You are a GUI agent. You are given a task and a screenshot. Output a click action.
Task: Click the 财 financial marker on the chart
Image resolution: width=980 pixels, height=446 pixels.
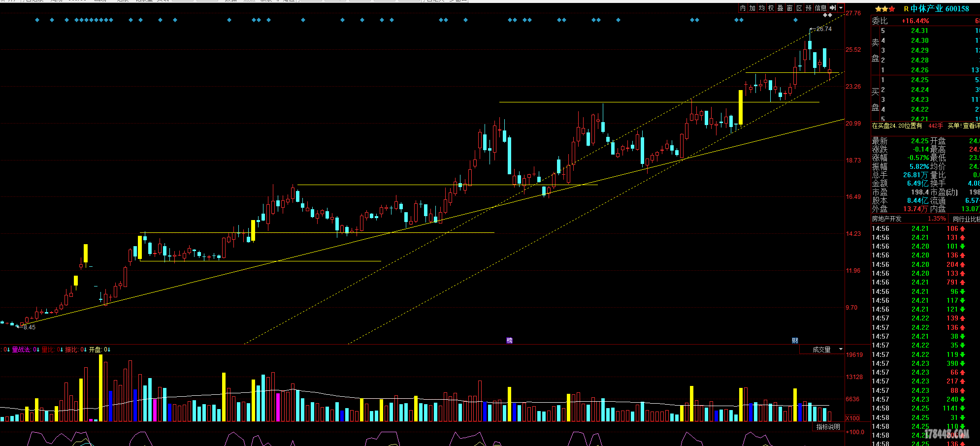pyautogui.click(x=795, y=341)
